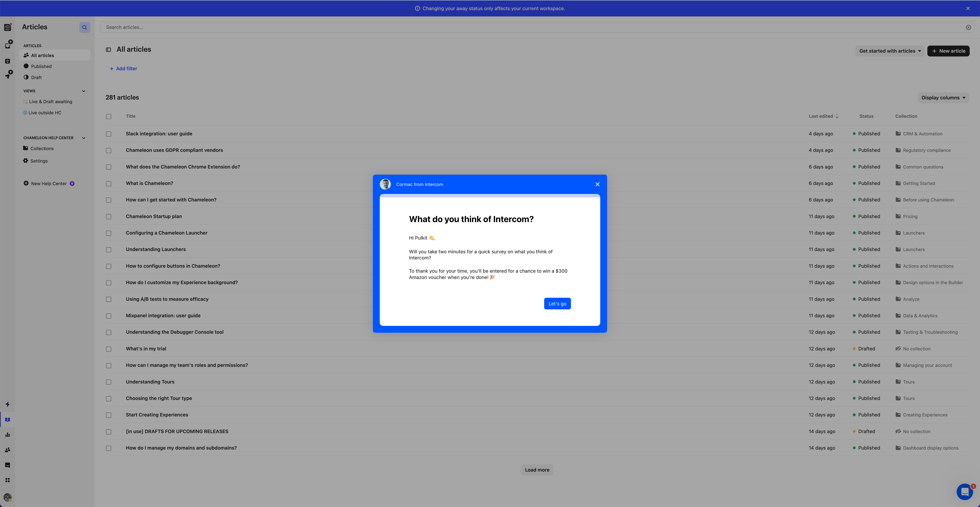Click the Let's go button

557,304
